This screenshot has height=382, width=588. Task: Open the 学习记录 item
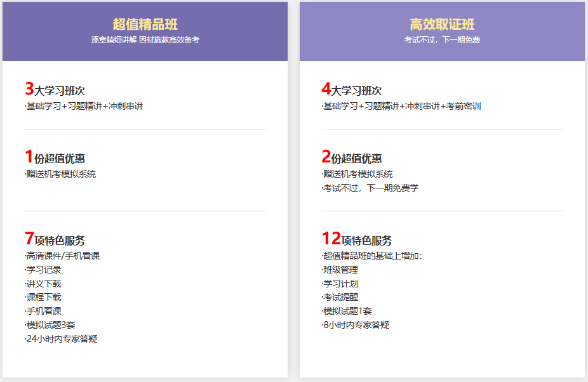[43, 270]
